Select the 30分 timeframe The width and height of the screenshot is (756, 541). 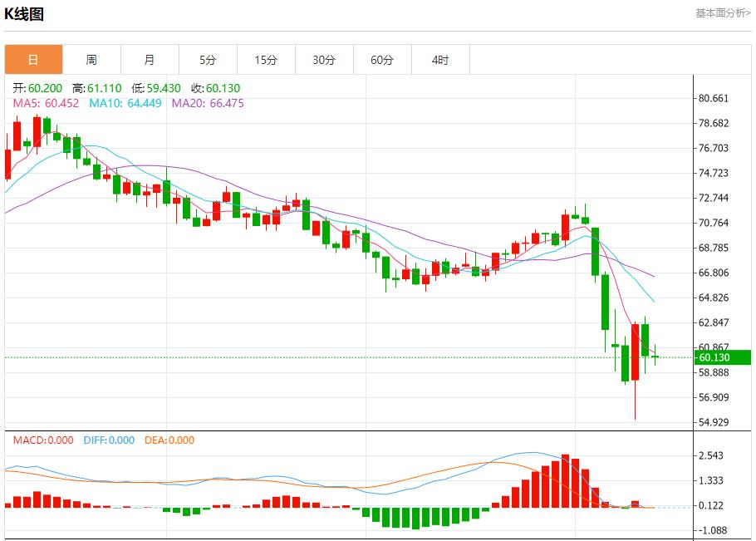coord(324,59)
